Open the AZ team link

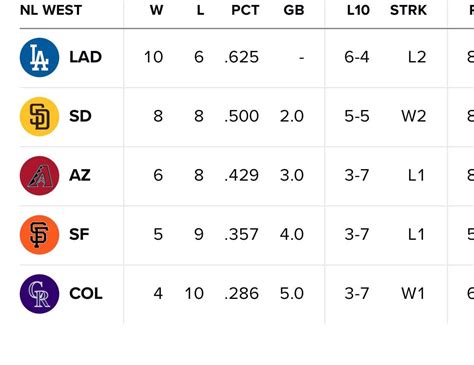pyautogui.click(x=80, y=175)
